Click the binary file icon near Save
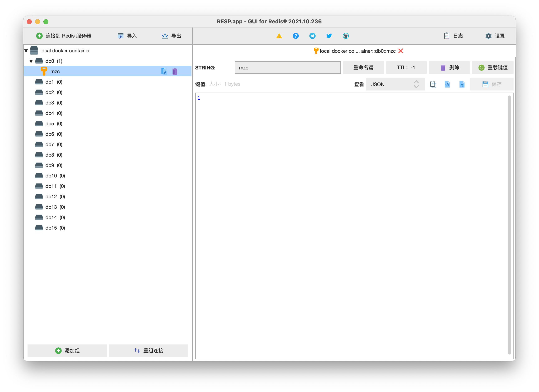Viewport: 539px width, 392px height. (462, 84)
